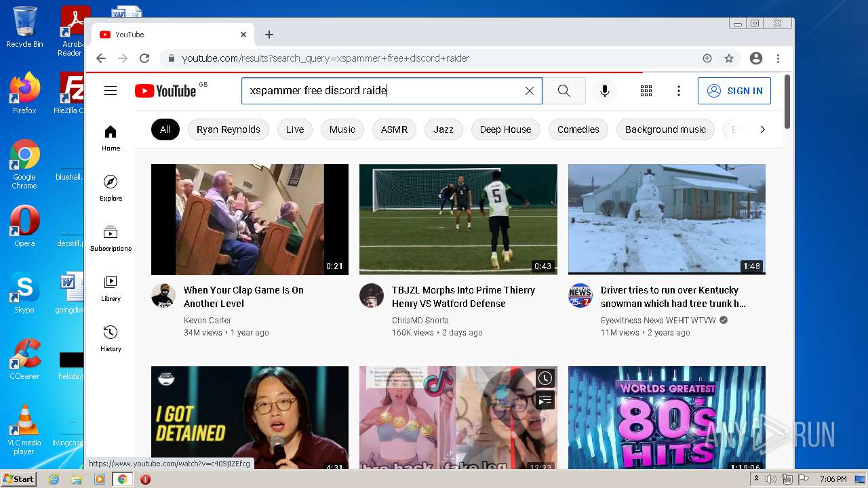
Task: Open the clap game video thumbnail
Action: pos(250,220)
